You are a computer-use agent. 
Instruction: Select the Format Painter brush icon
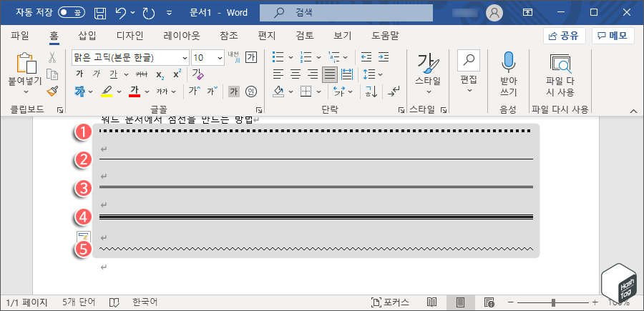(52, 91)
